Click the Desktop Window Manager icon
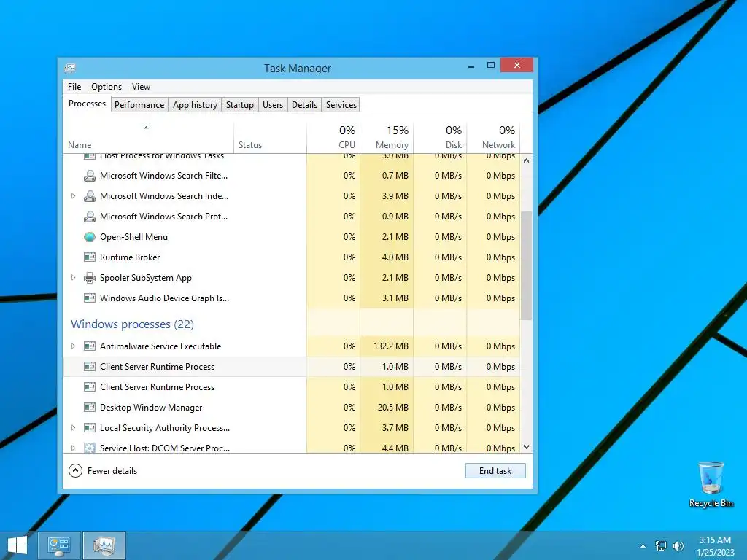This screenshot has height=560, width=747. [90, 408]
